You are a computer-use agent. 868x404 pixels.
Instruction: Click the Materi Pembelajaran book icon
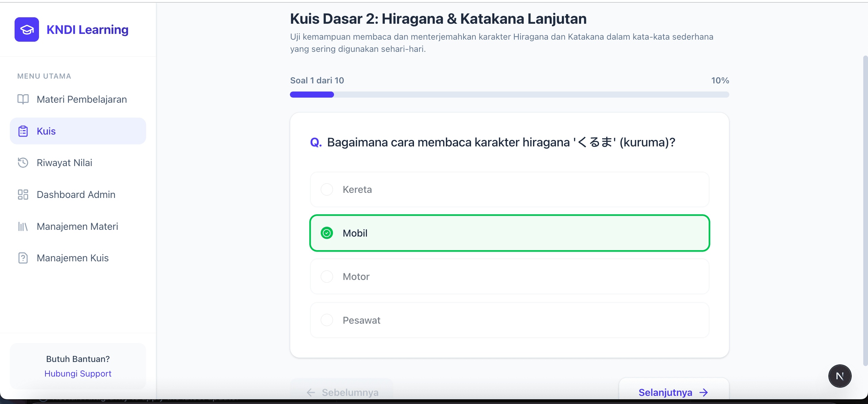(23, 99)
